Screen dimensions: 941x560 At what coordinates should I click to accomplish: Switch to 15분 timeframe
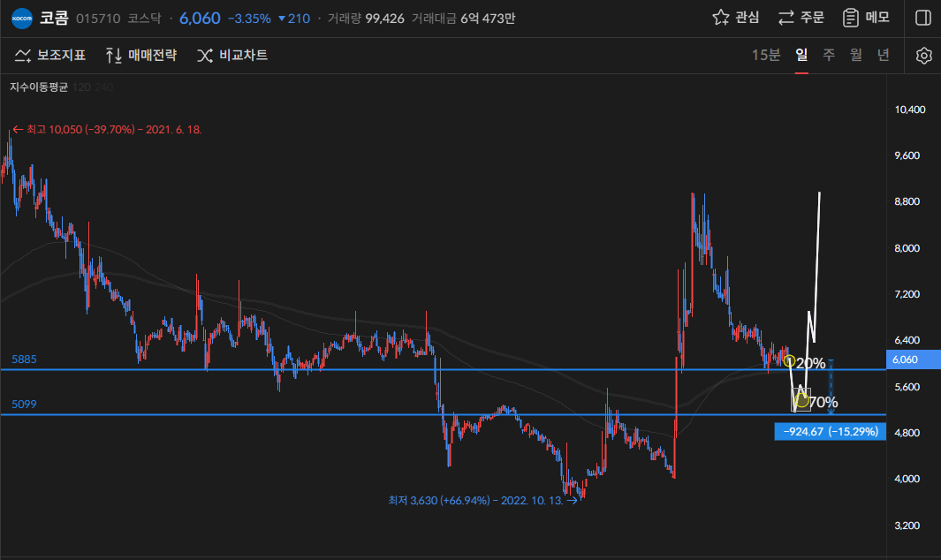765,56
